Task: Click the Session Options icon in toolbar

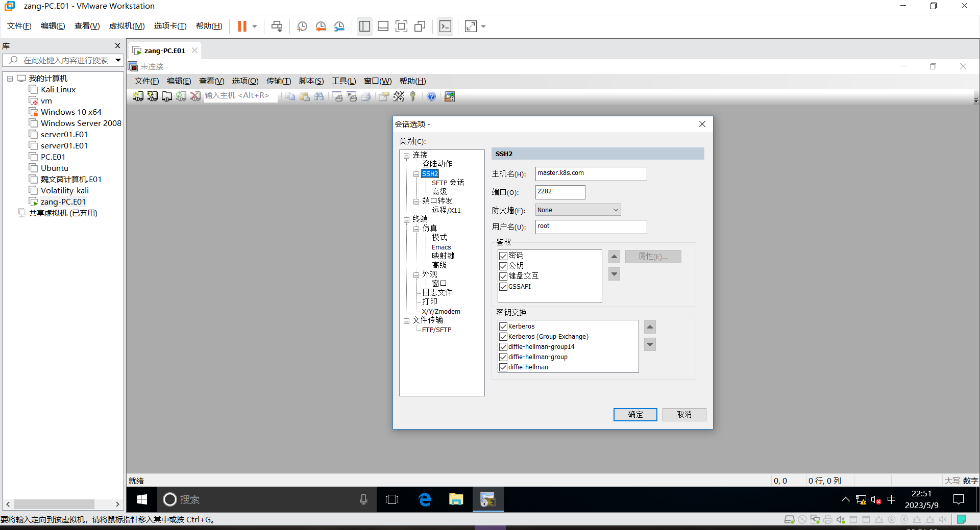Action: pyautogui.click(x=384, y=96)
